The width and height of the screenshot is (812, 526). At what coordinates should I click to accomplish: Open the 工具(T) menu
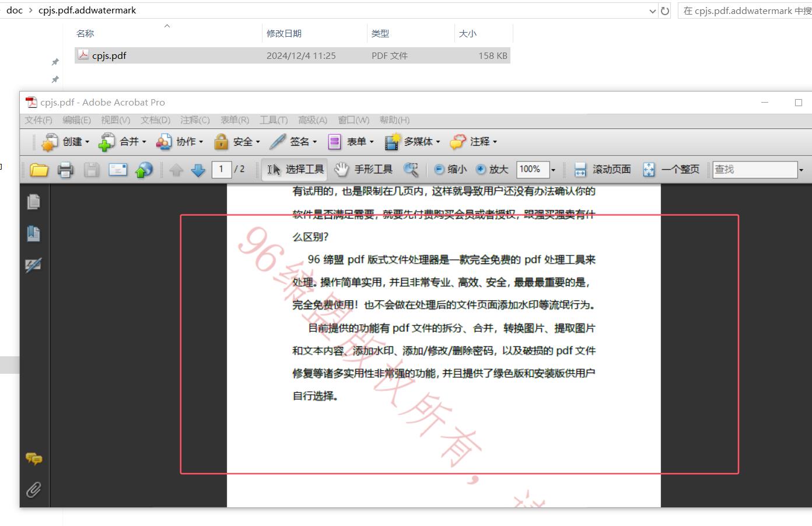click(x=274, y=120)
